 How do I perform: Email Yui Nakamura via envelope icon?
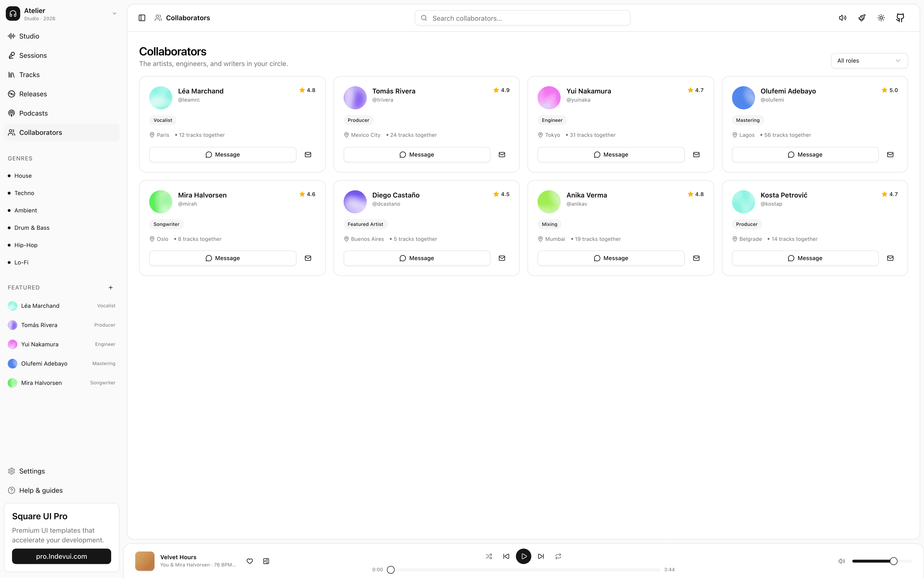pyautogui.click(x=696, y=154)
